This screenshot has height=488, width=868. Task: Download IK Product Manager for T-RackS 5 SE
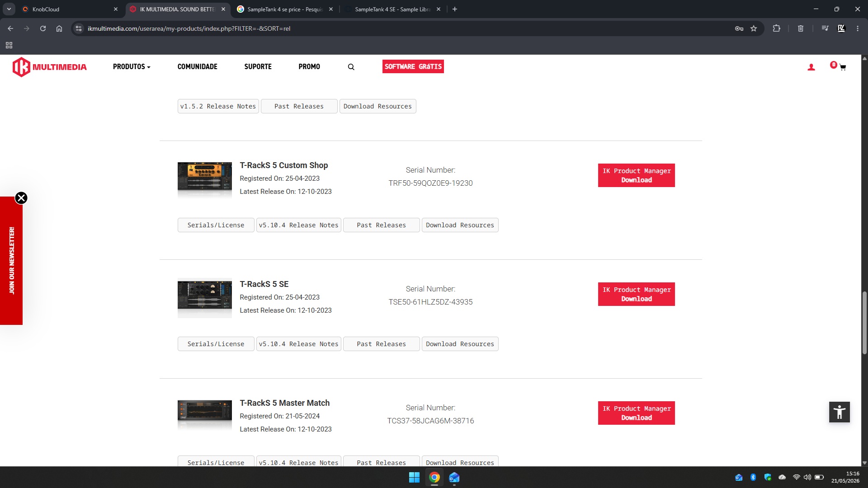637,294
